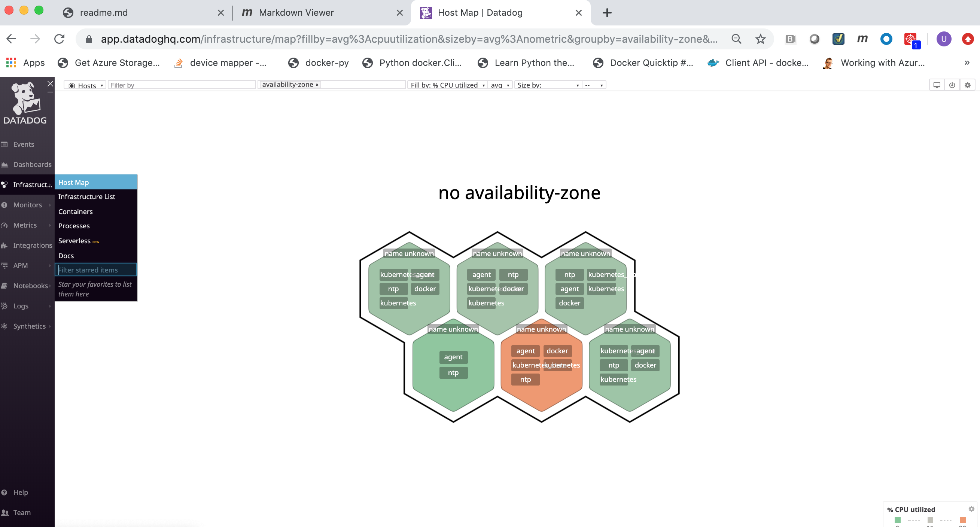This screenshot has height=527, width=980.
Task: Click the yellow checkmark extension icon
Action: pos(838,39)
